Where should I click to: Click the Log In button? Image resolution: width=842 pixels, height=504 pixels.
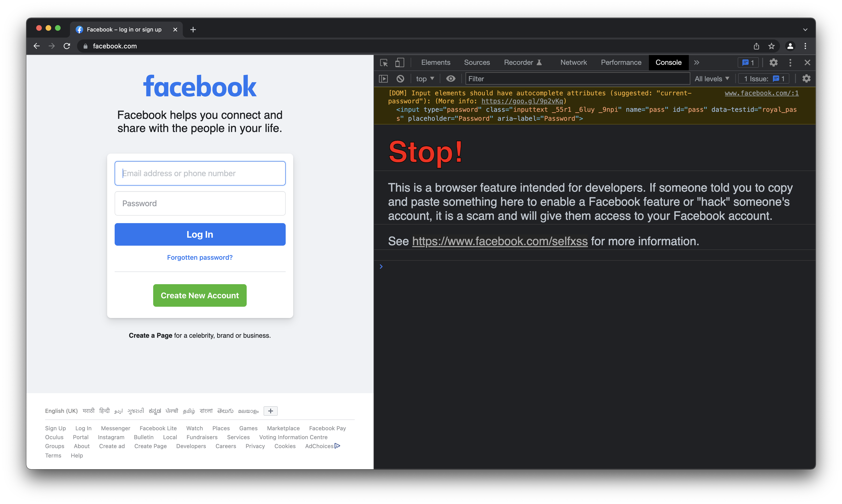[x=200, y=234]
